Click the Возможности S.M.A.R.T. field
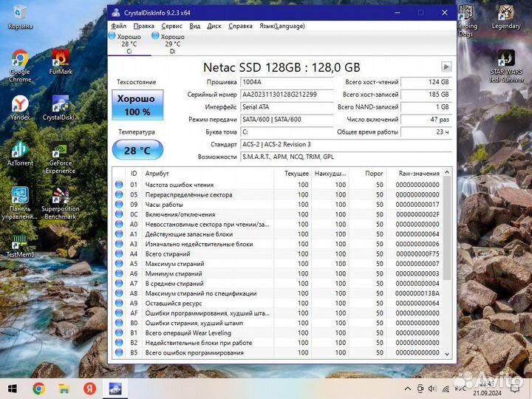This screenshot has height=399, width=532. (x=346, y=157)
